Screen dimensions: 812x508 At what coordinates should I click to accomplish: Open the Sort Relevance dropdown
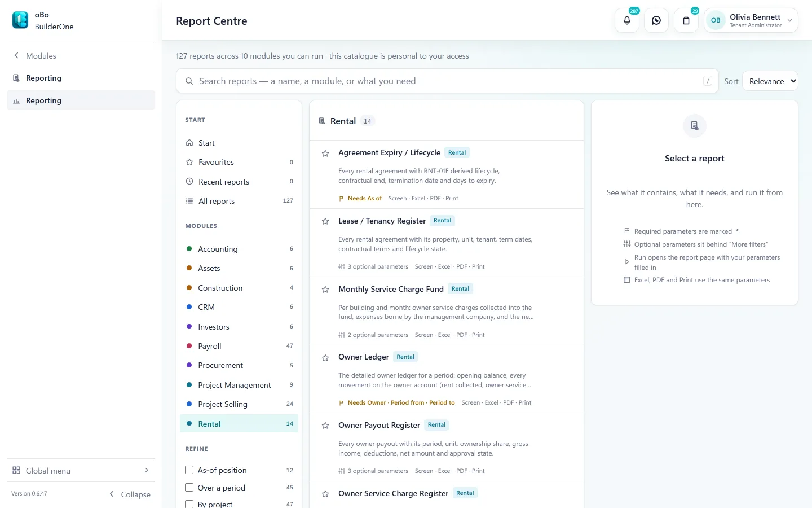pyautogui.click(x=770, y=81)
